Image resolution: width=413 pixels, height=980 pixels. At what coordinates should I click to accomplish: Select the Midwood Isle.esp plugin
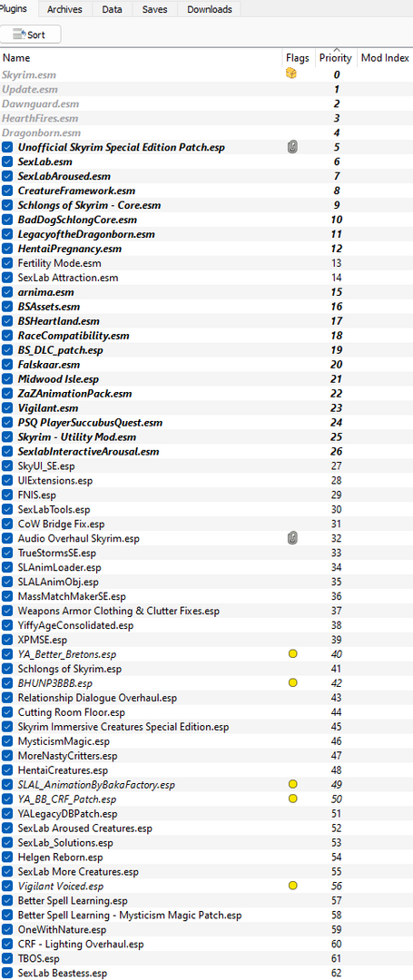206,378
